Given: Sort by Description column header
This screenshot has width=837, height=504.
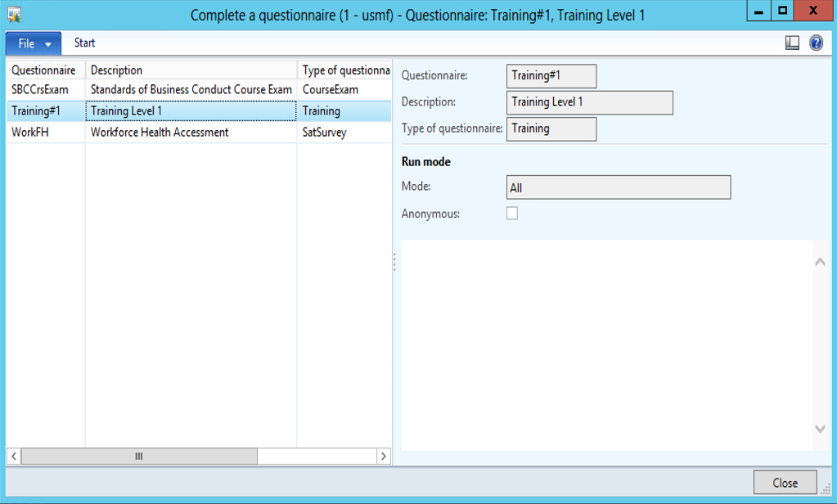Looking at the screenshot, I should click(x=116, y=70).
